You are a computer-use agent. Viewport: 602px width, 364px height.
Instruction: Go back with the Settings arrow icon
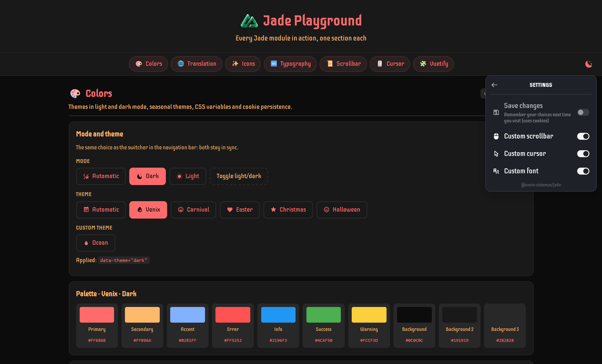tap(494, 85)
